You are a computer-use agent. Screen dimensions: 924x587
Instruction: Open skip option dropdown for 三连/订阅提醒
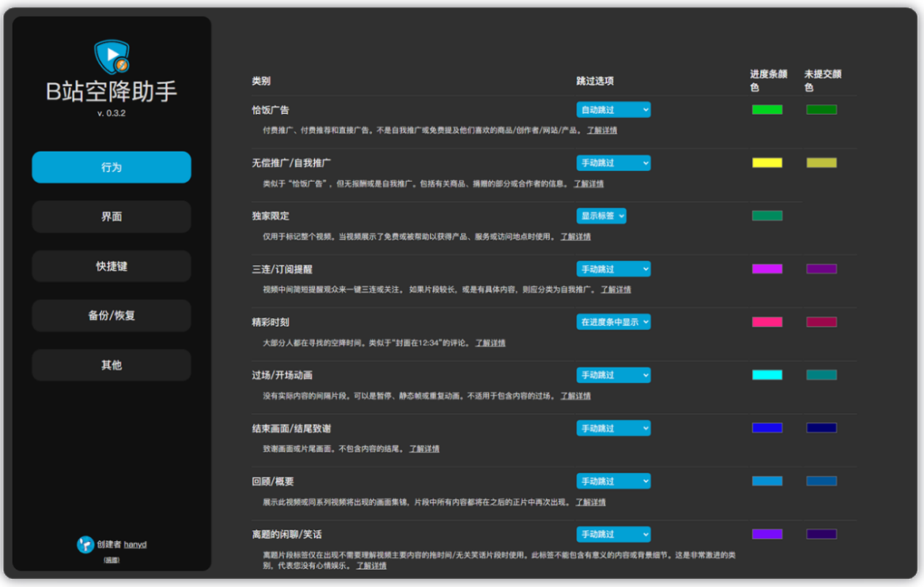(x=613, y=269)
